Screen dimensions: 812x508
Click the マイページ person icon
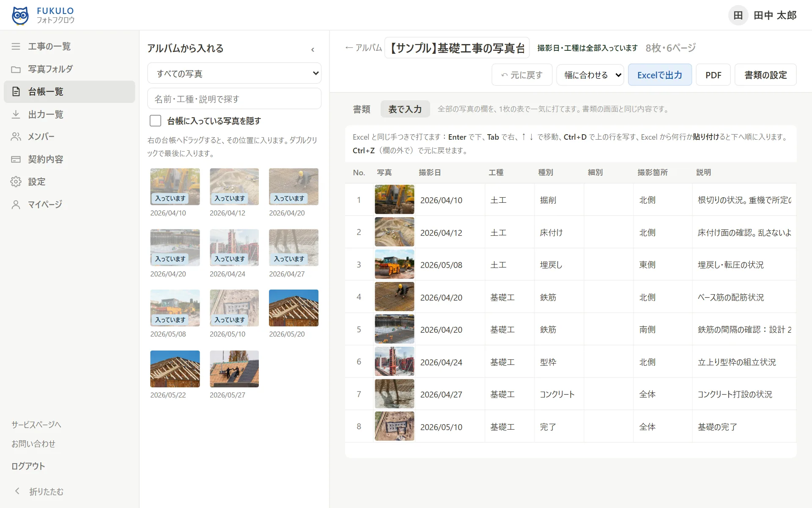point(16,204)
